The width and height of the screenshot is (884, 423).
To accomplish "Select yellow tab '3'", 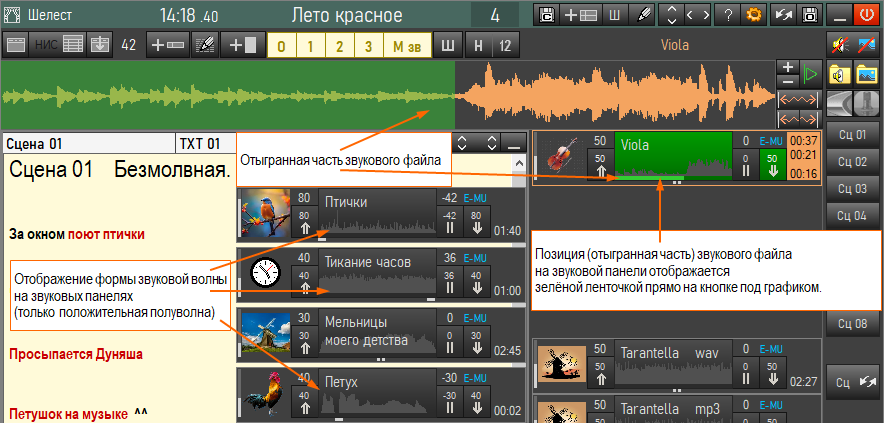I will [x=368, y=45].
